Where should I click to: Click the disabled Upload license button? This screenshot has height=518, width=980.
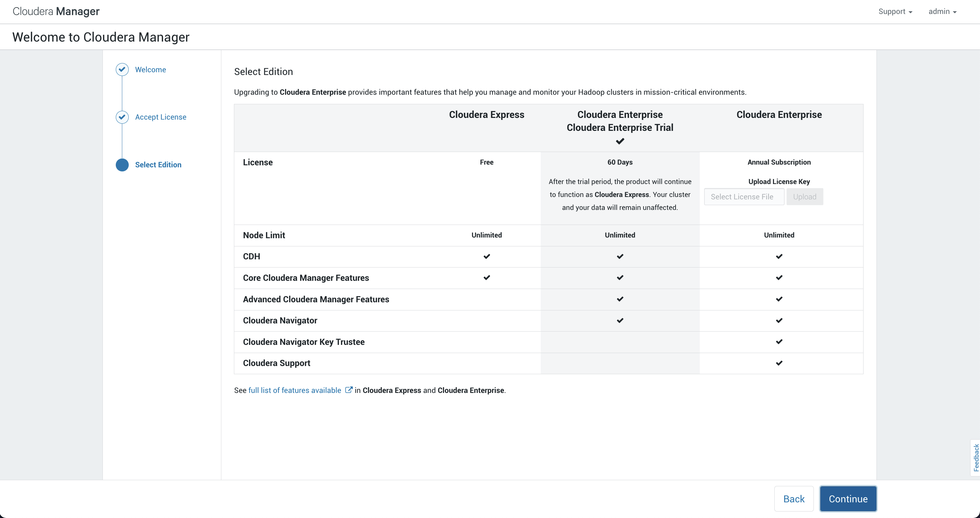tap(805, 197)
